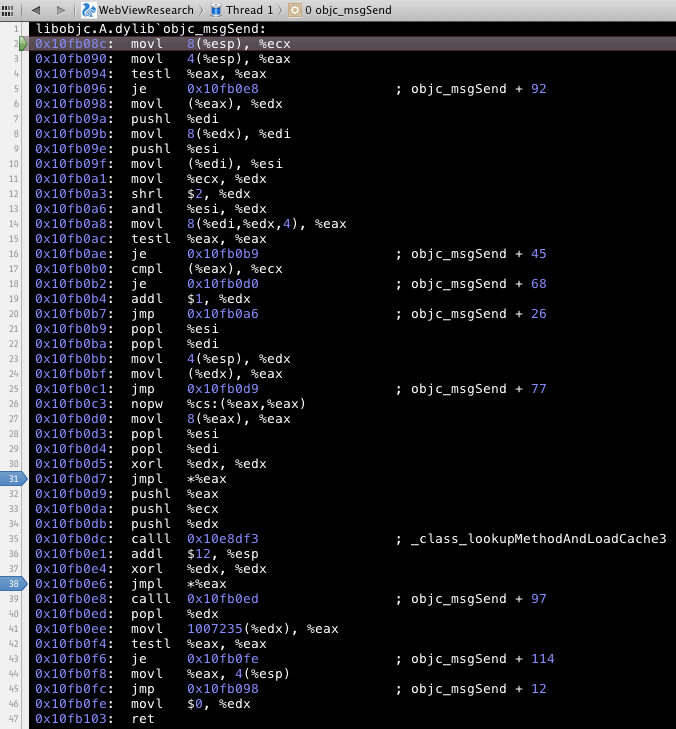The width and height of the screenshot is (676, 729).
Task: Go back with the left arrow
Action: click(36, 10)
